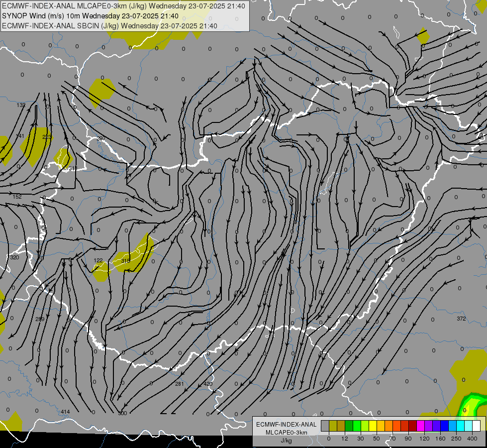Click the legend parameter name MLCAPE0-3km
The width and height of the screenshot is (487, 448).
287,433
